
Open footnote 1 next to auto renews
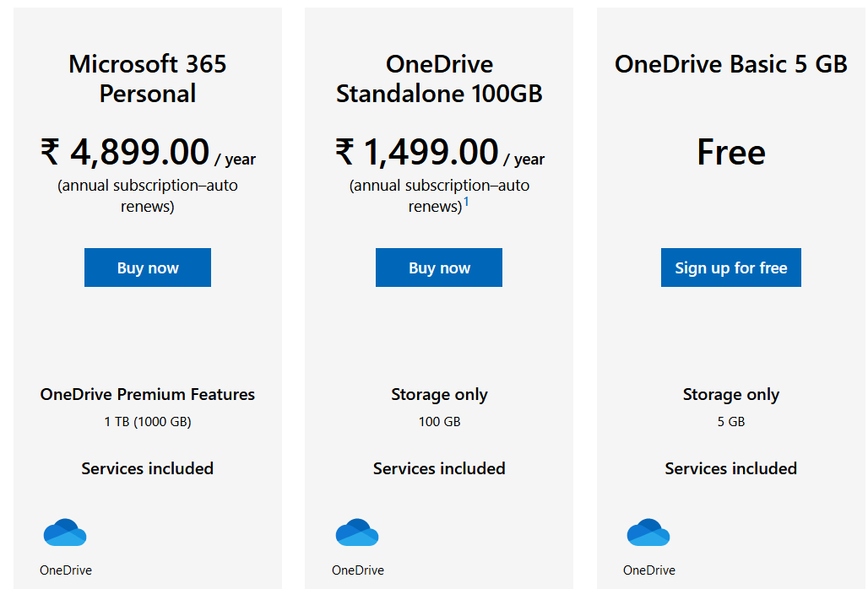pyautogui.click(x=466, y=202)
